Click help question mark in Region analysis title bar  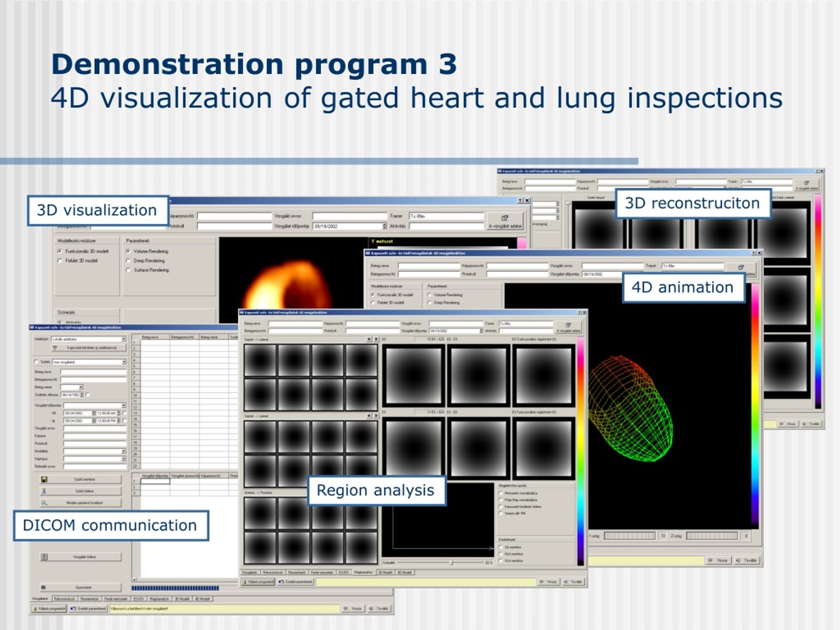tap(579, 312)
